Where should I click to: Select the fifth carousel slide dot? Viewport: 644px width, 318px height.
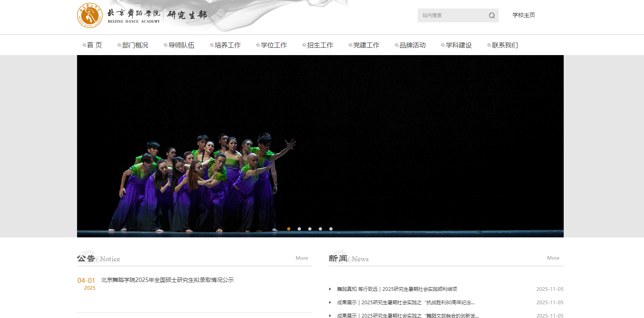(x=331, y=229)
